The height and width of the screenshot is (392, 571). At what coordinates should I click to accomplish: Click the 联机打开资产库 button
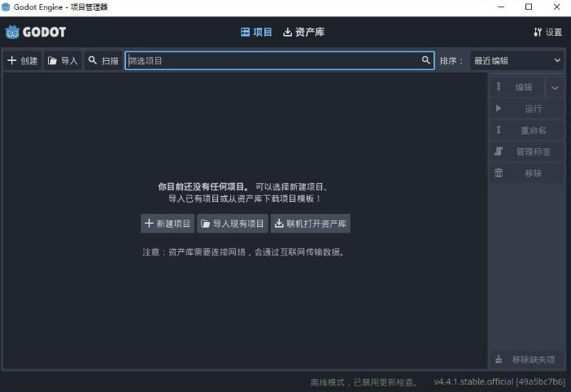311,223
